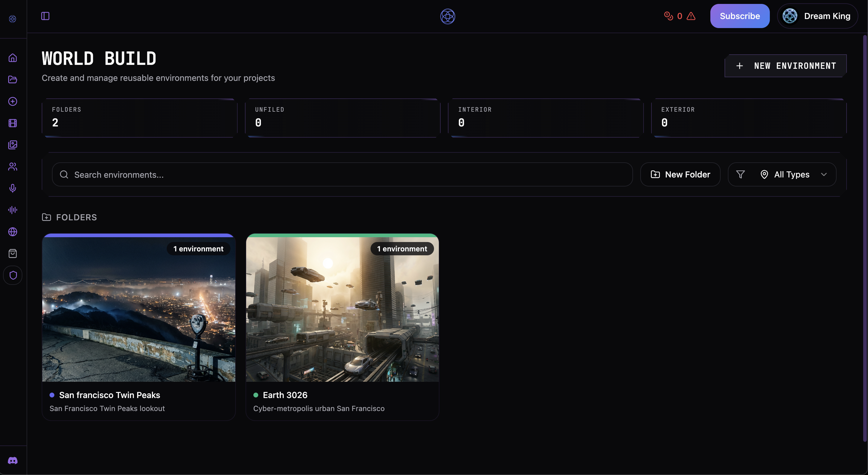Open the image gallery sidebar icon
Screen dimensions: 868x475
pyautogui.click(x=13, y=145)
